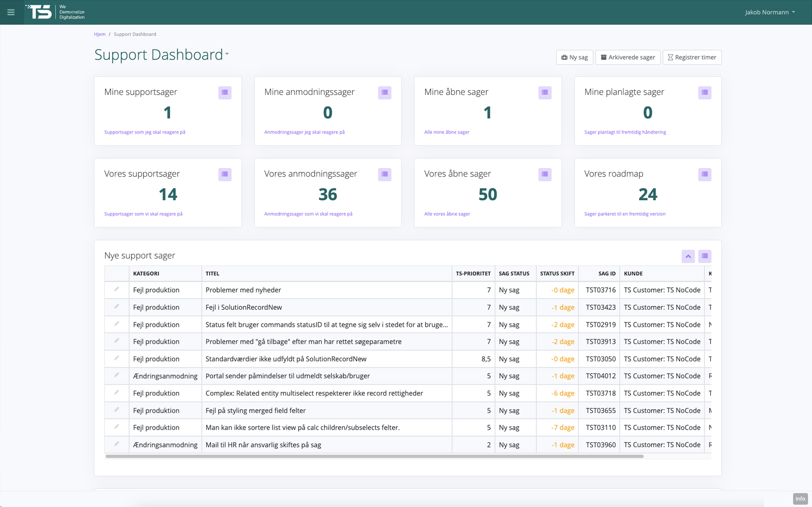Sort table by TS-PRIORITET column header
This screenshot has width=812, height=507.
click(473, 274)
